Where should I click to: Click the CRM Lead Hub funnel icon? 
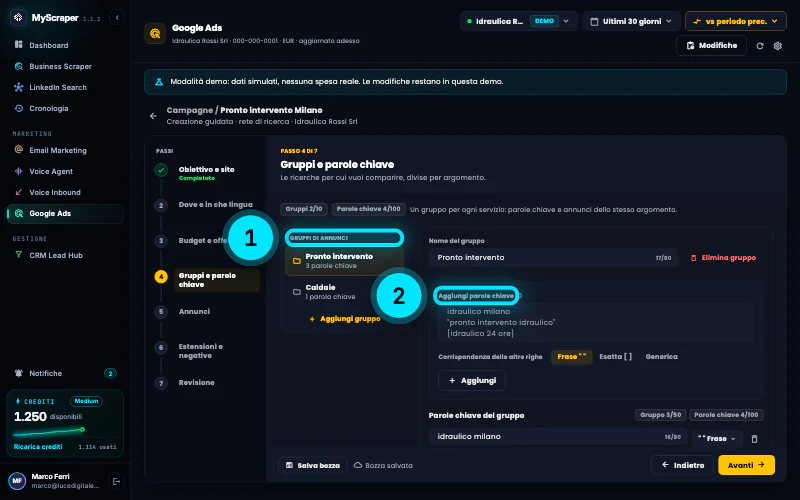coord(19,255)
